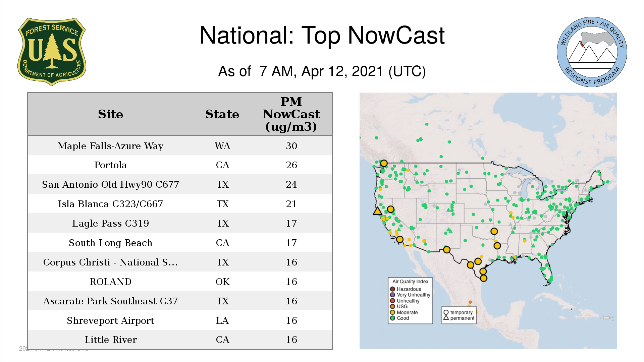Click the US Forest Service shield logo
The width and height of the screenshot is (644, 362).
tap(52, 52)
